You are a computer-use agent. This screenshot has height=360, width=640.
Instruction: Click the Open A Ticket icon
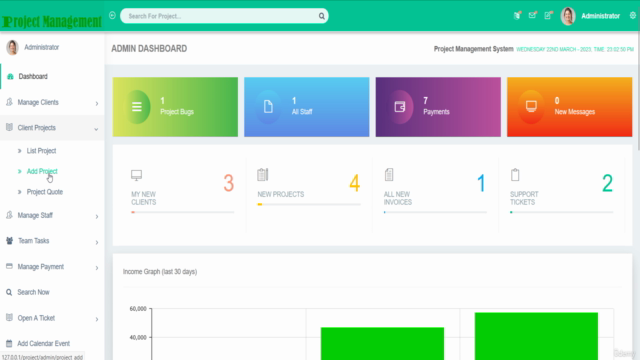[x=9, y=318]
